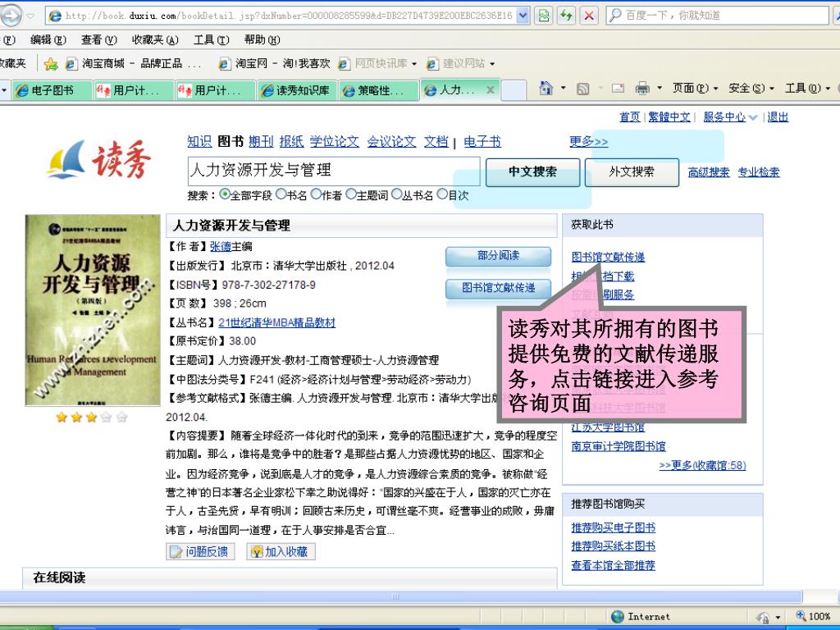The width and height of the screenshot is (840, 630).
Task: Open the 帮助(H) menu
Action: (x=262, y=39)
